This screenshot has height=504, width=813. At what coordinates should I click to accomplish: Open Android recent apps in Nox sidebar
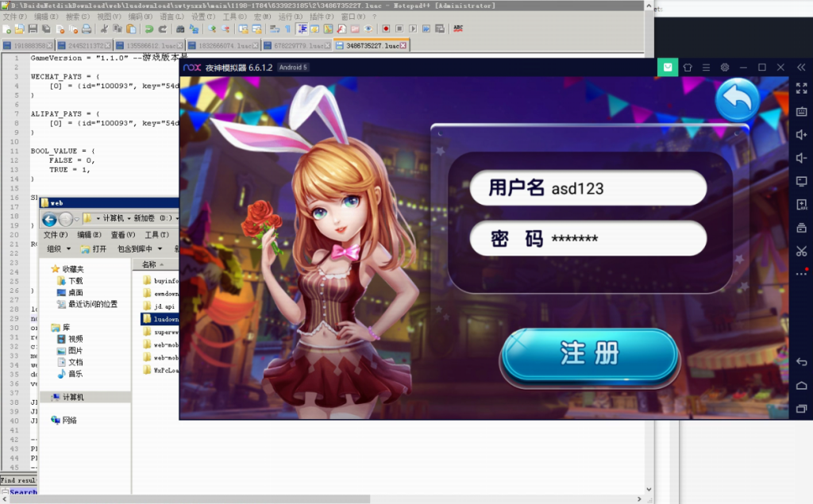(x=801, y=409)
